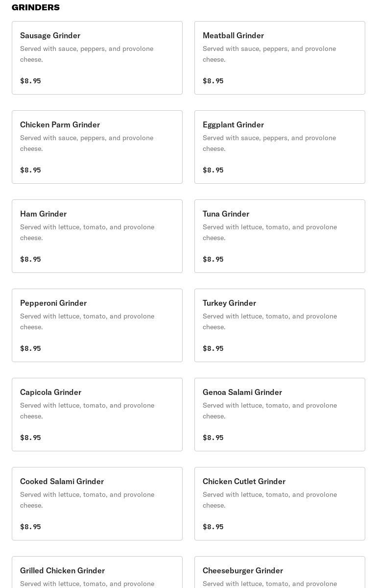Image resolution: width=377 pixels, height=588 pixels.
Task: Open the Sausage Grinder menu item
Action: click(x=97, y=58)
